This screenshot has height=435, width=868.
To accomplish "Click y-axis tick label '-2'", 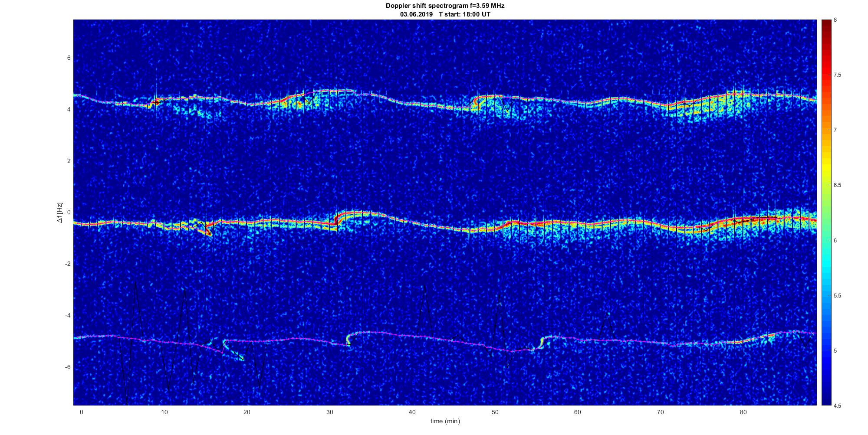I will tap(68, 264).
